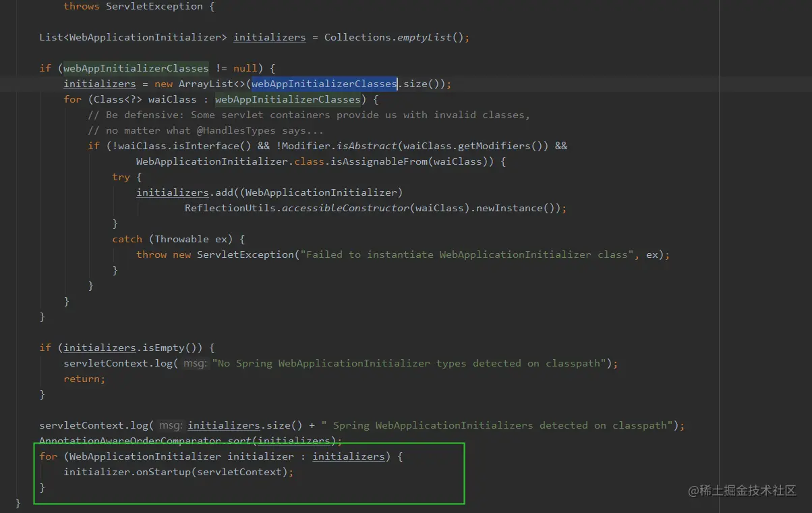Image resolution: width=812 pixels, height=513 pixels.
Task: Click 'msg:' hint before 'No Spring' string
Action: (195, 363)
